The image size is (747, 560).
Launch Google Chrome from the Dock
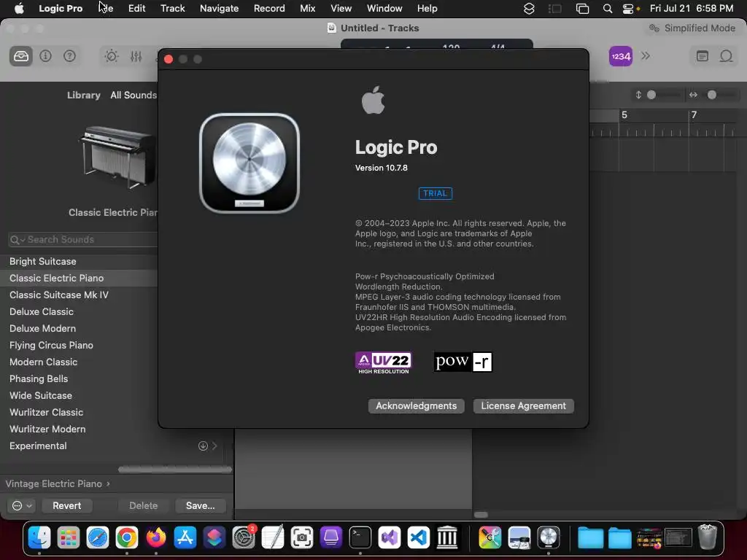click(x=127, y=538)
